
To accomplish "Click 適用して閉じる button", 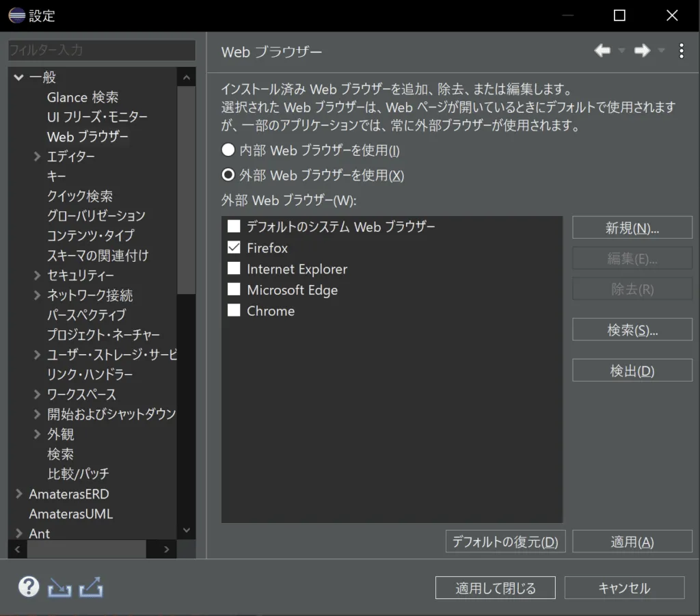I will point(496,588).
